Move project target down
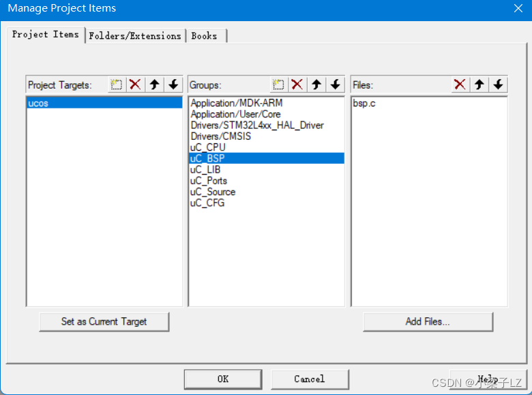Viewport: 532px width, 395px height. tap(173, 85)
